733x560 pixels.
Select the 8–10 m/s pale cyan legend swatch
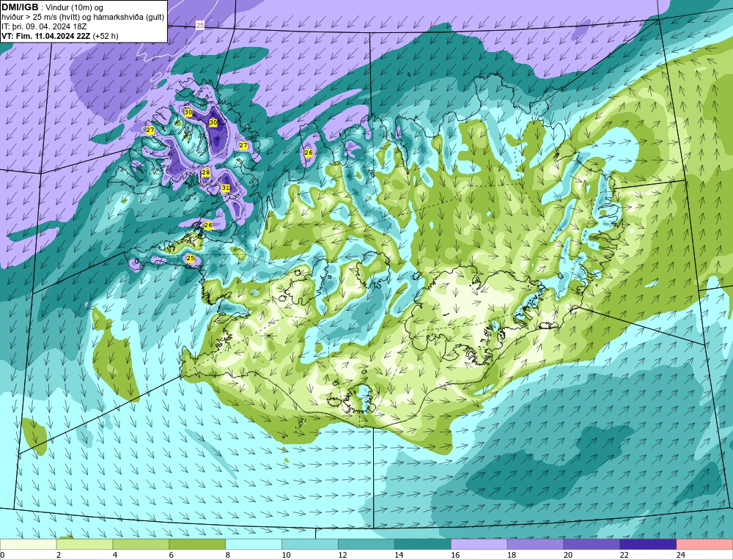(x=254, y=545)
